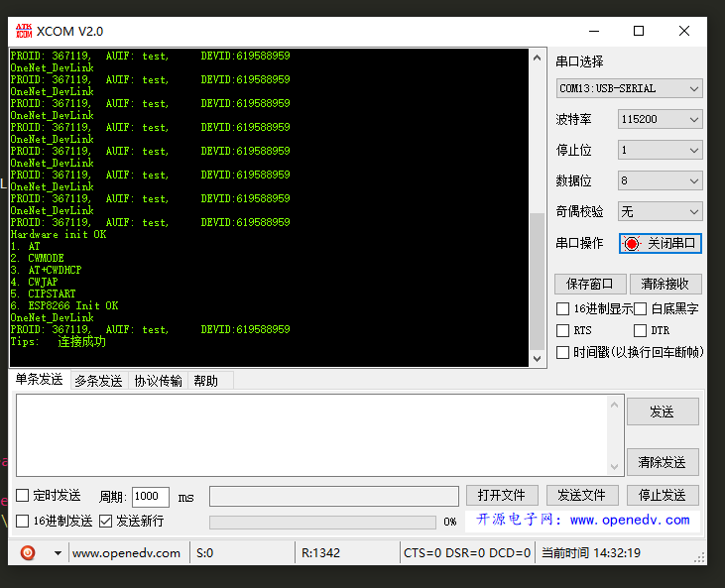The height and width of the screenshot is (588, 725).
Task: Click the '2. CWMODE' log line
Action: pyautogui.click(x=38, y=258)
